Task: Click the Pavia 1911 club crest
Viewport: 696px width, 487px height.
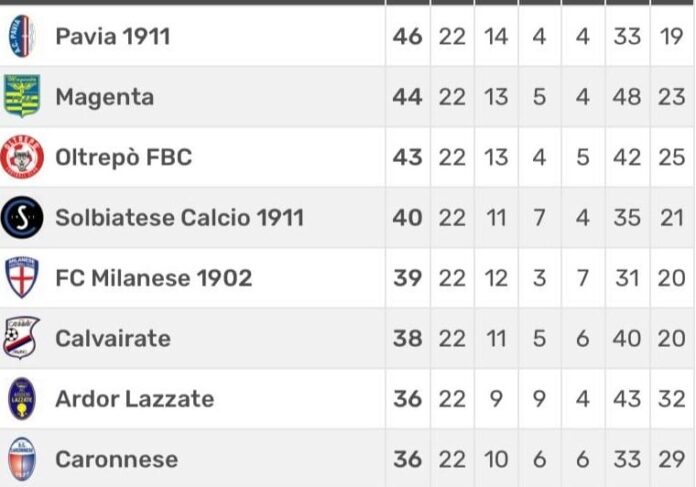Action: (x=22, y=36)
